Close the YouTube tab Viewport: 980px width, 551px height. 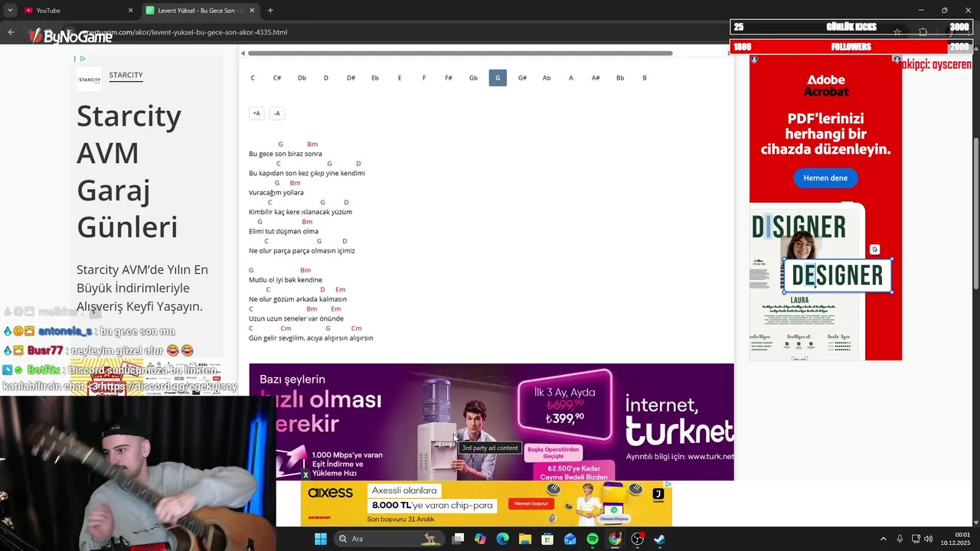pyautogui.click(x=130, y=10)
